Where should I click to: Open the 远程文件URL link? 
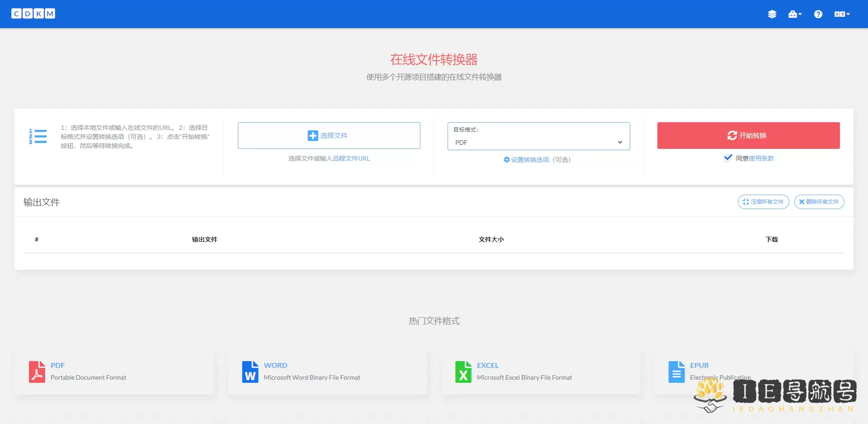pyautogui.click(x=351, y=158)
